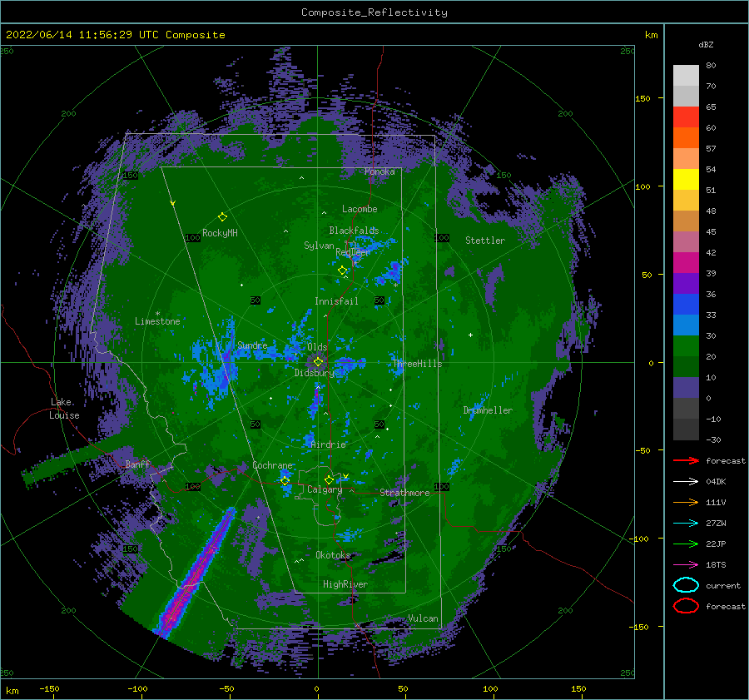Click the Lake Louise label
Image resolution: width=749 pixels, height=700 pixels.
click(x=64, y=409)
